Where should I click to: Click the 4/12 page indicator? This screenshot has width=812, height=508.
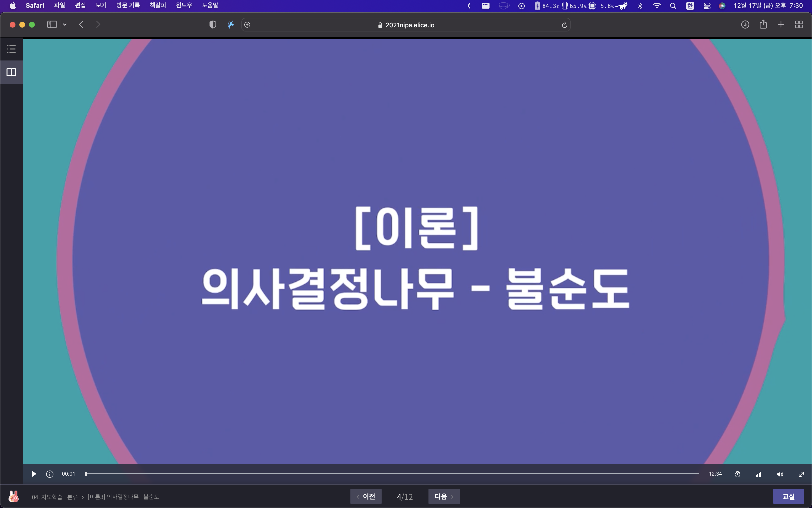click(x=405, y=497)
